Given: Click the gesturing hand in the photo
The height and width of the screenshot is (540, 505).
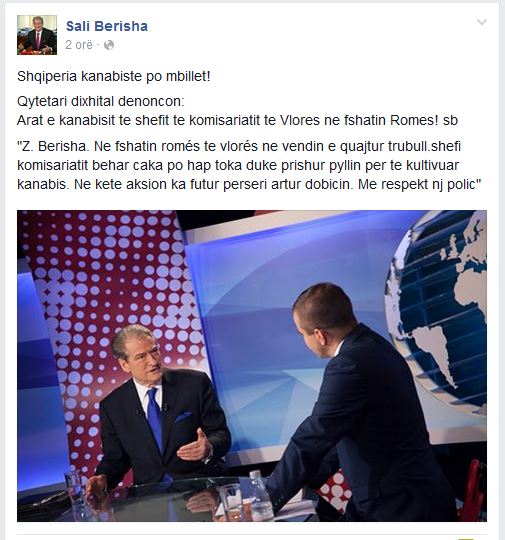Looking at the screenshot, I should 195,448.
